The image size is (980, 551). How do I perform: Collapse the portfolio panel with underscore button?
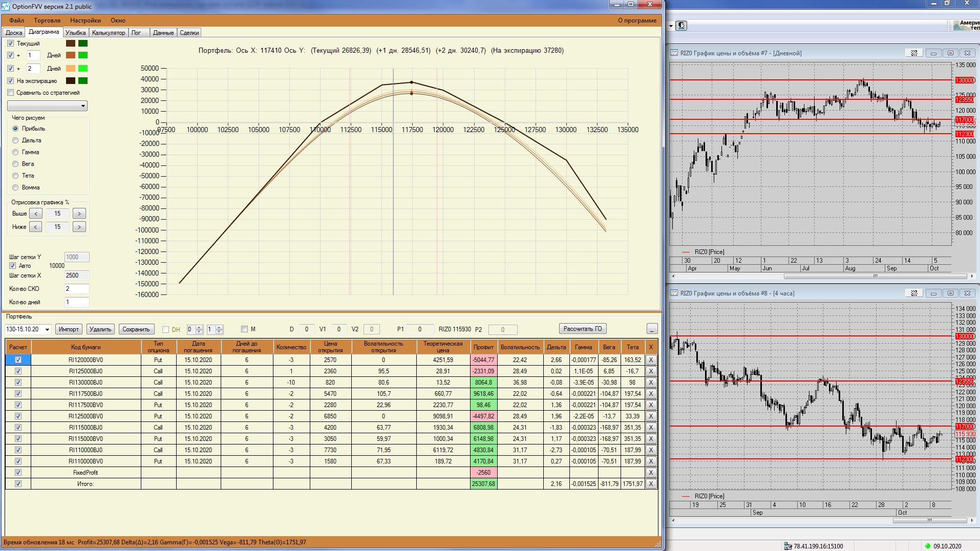[x=652, y=329]
